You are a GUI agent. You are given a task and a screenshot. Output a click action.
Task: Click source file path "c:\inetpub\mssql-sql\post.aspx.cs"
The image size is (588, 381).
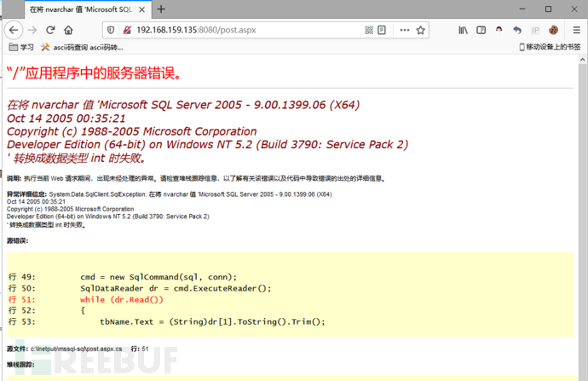click(77, 349)
